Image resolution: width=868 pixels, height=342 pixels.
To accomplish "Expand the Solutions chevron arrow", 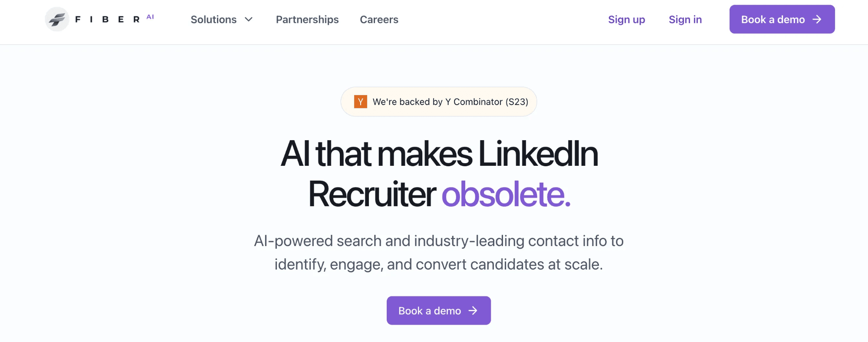I will click(248, 20).
